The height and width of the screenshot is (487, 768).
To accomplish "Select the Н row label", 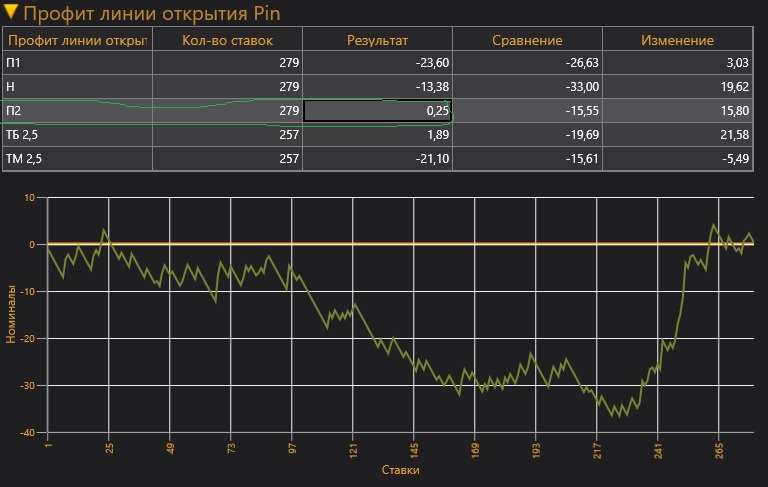I will pyautogui.click(x=10, y=87).
